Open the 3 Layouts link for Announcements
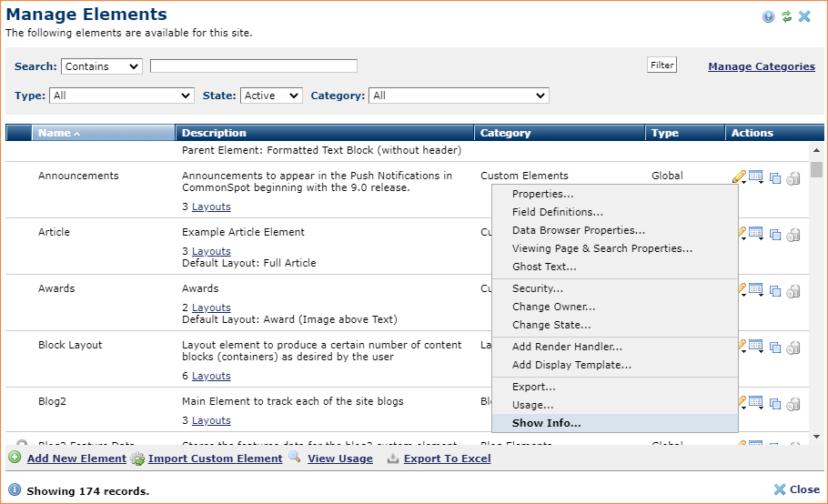This screenshot has width=828, height=504. [x=211, y=207]
